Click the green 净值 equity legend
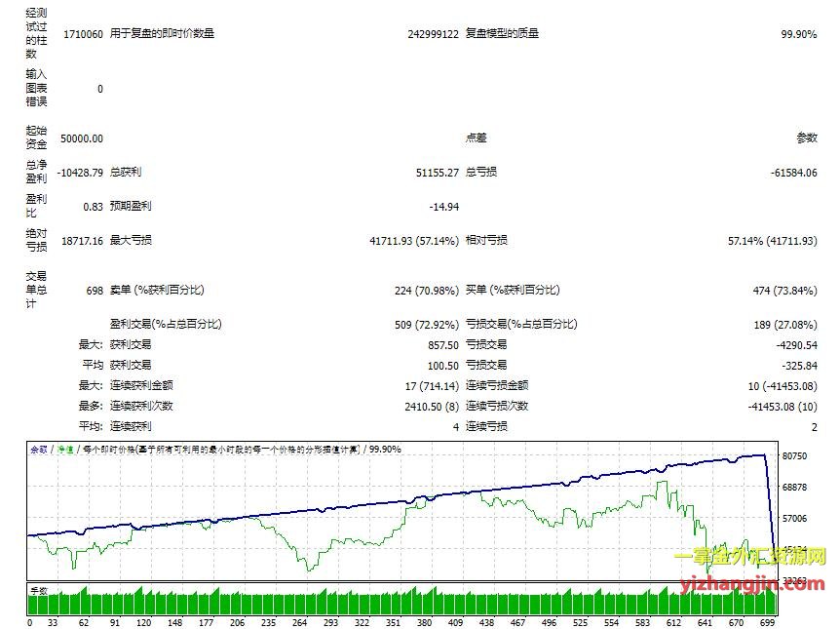The image size is (840, 629). click(65, 450)
